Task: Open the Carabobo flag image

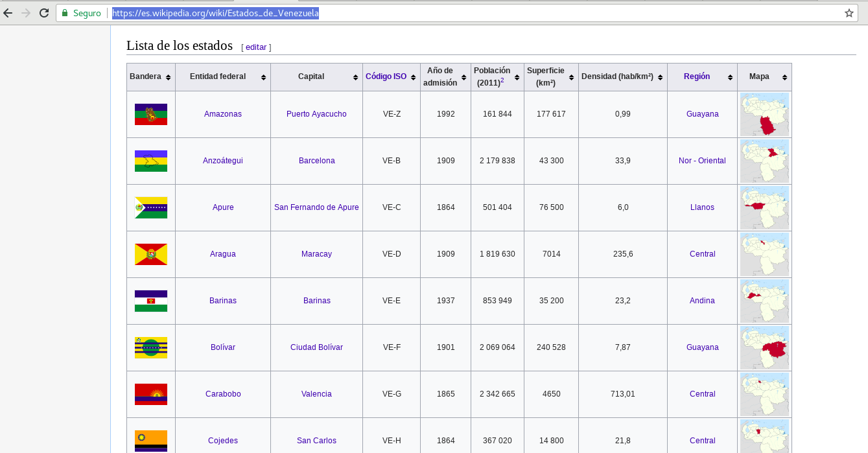Action: 150,394
